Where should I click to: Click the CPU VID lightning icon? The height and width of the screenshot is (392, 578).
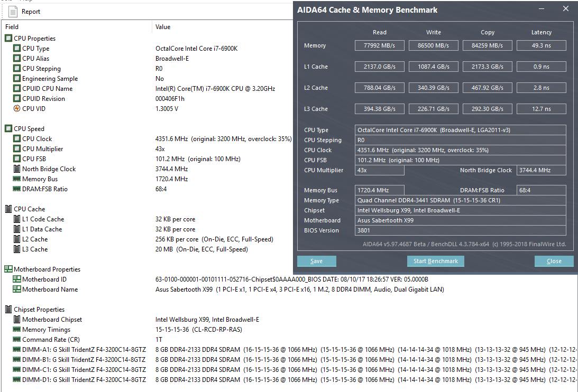coord(17,109)
